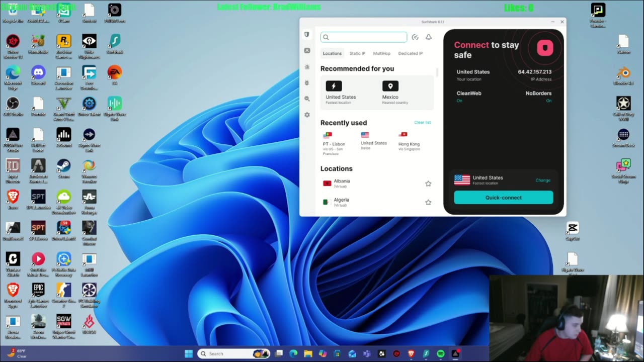Click the NoBorders On status

click(548, 101)
